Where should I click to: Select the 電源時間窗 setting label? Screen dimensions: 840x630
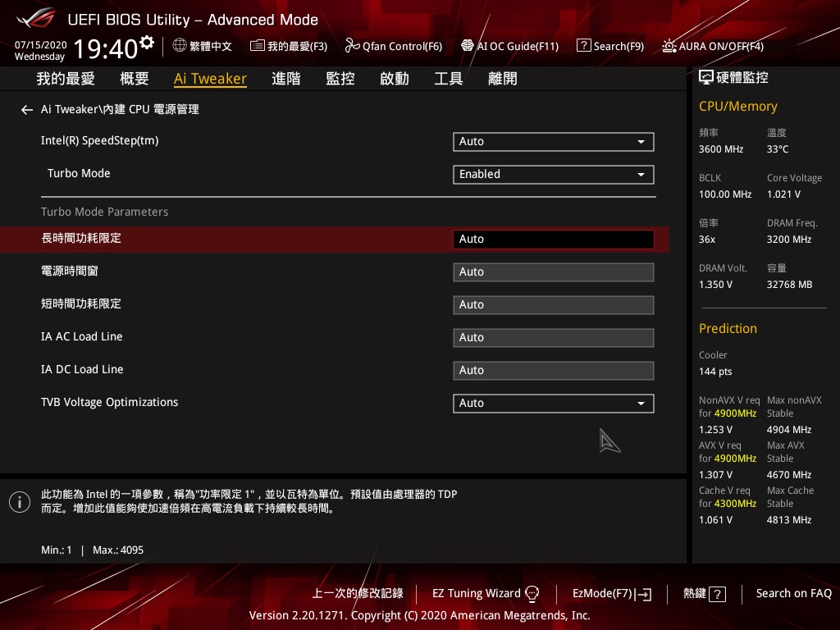tap(70, 271)
